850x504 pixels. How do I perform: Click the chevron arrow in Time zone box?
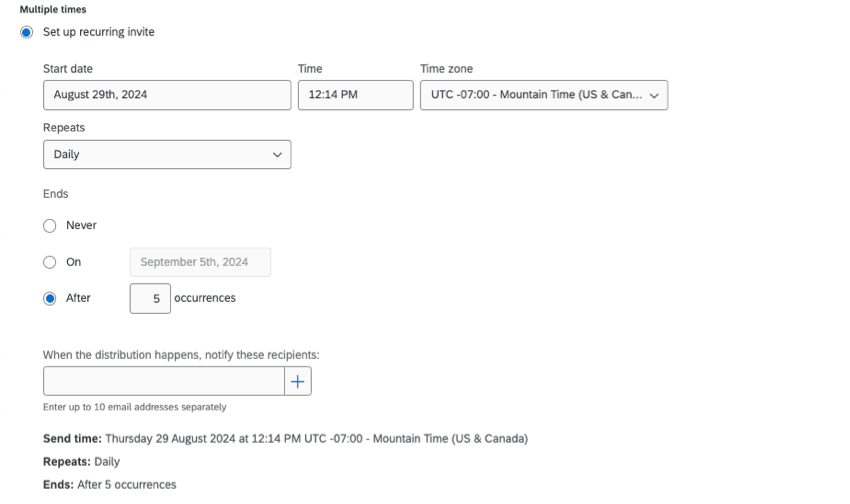click(655, 96)
